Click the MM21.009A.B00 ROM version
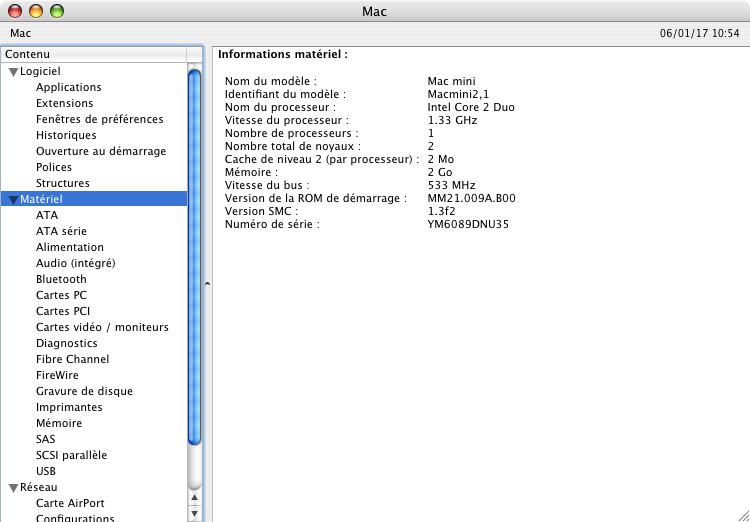The width and height of the screenshot is (750, 522). tap(471, 198)
